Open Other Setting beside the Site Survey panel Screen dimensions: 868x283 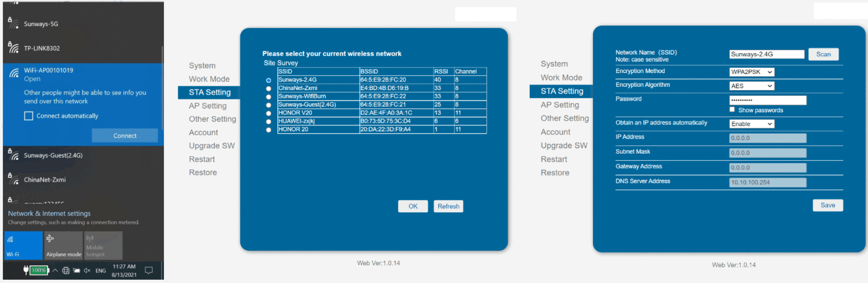(213, 119)
